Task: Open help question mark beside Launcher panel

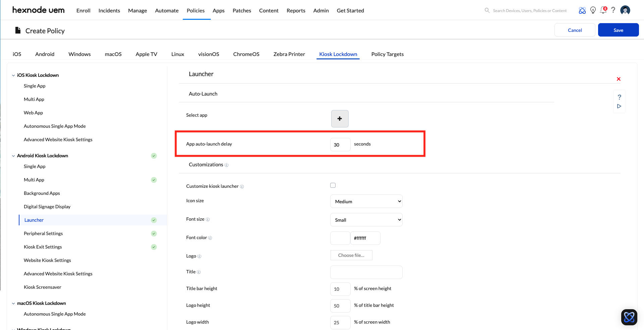Action: pos(620,97)
